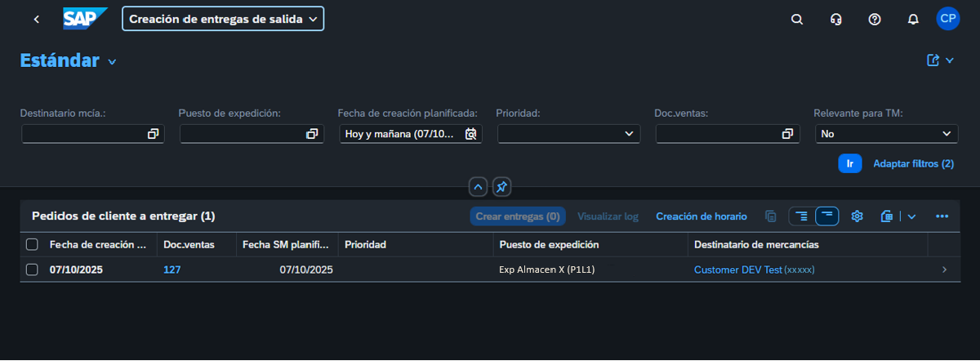Open the CP user profile avatar
Image resolution: width=980 pixels, height=361 pixels.
(947, 19)
